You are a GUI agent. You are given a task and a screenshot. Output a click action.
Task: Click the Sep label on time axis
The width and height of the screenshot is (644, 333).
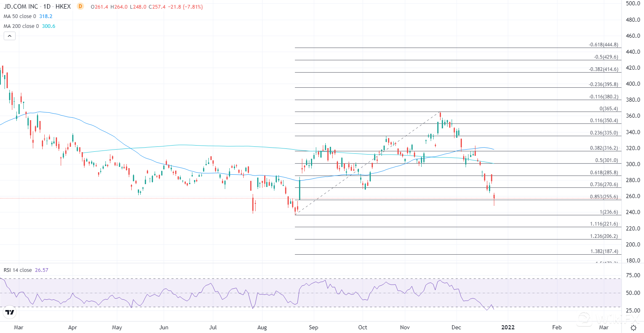pyautogui.click(x=313, y=327)
